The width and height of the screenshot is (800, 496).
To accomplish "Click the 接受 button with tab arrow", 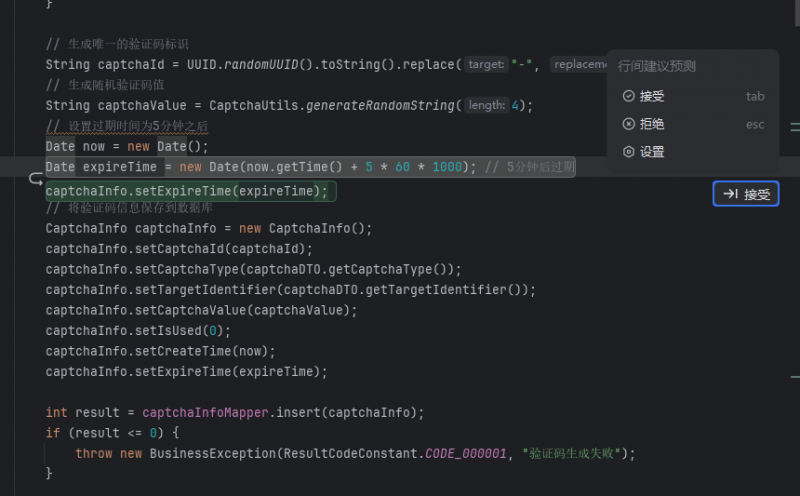I will tap(745, 194).
